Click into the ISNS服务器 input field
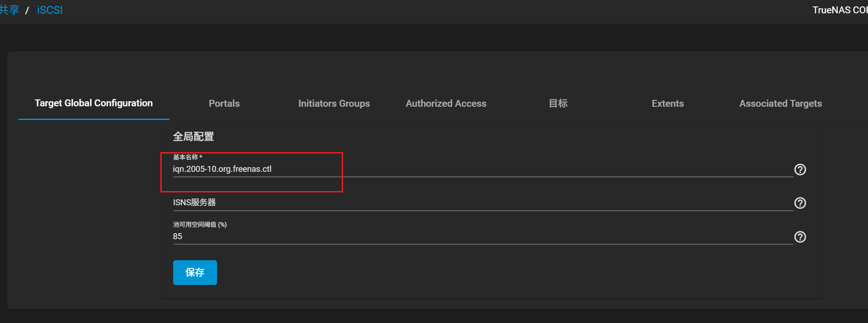This screenshot has height=323, width=868. coord(481,203)
